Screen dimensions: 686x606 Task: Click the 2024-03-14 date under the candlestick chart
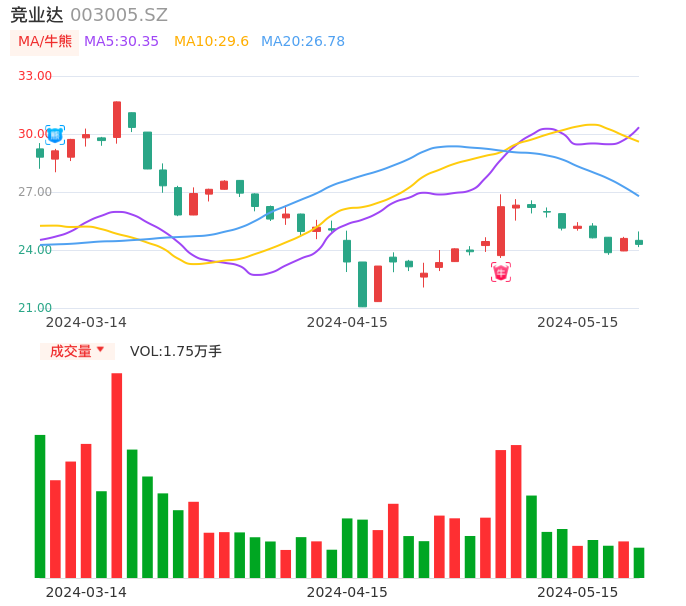[x=86, y=322]
